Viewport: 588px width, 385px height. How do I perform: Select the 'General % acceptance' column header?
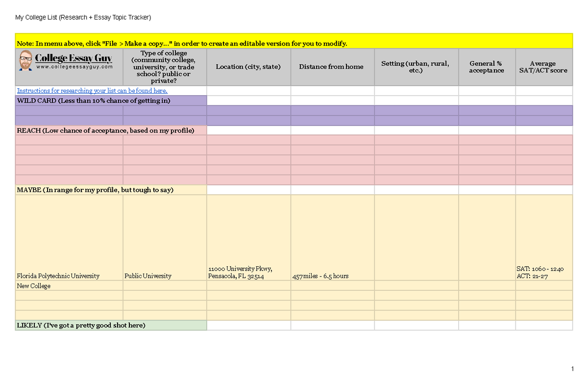[486, 67]
